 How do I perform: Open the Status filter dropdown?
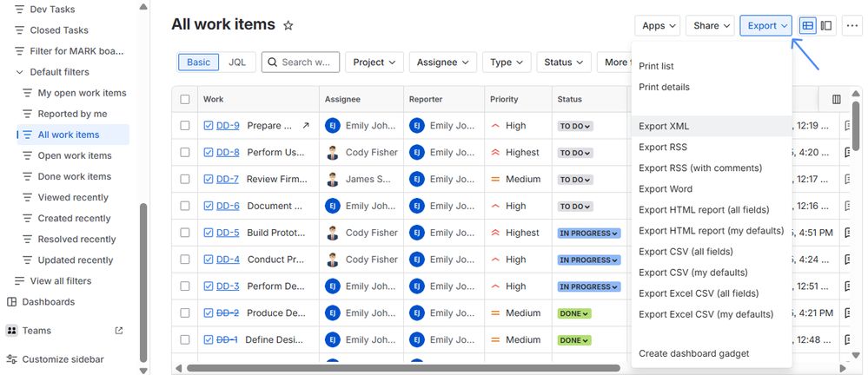click(x=564, y=62)
